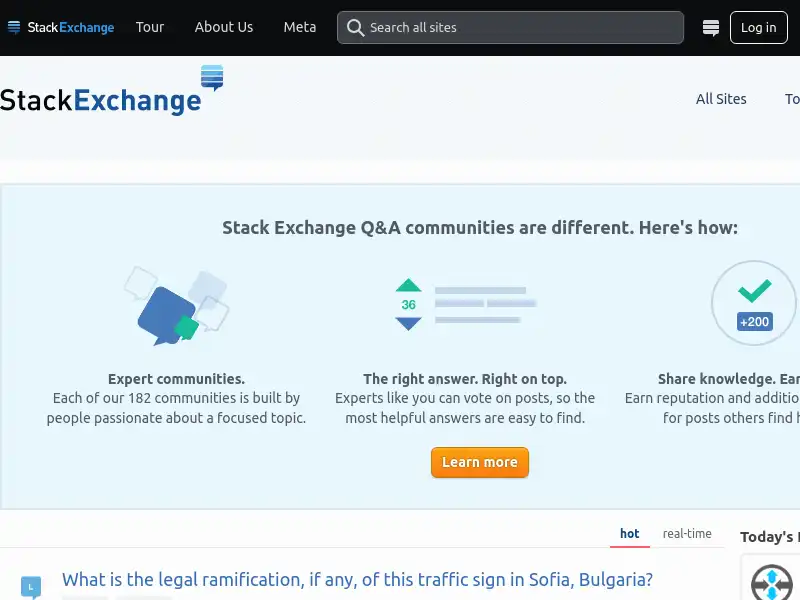Screen dimensions: 800x600
Task: Switch to the real-time tab
Action: coord(688,533)
